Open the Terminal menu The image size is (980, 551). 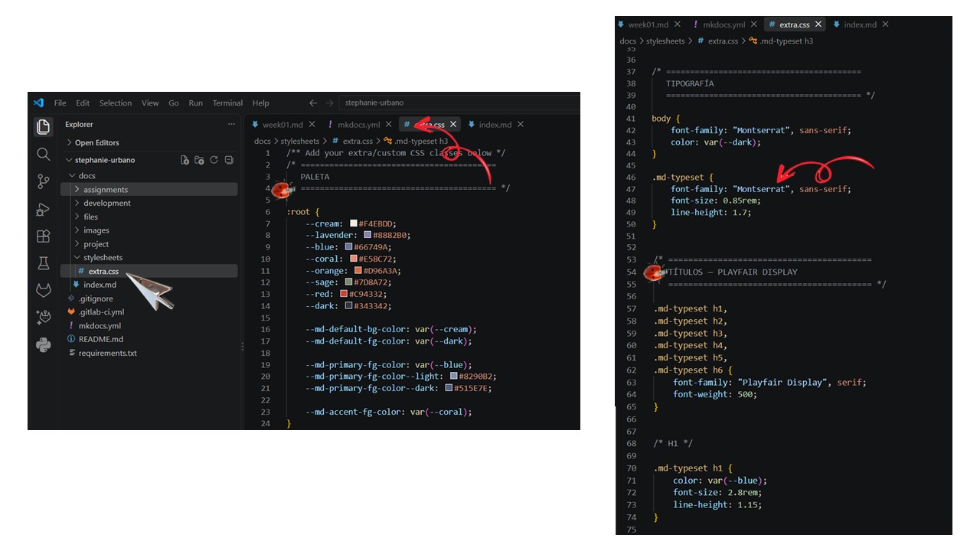[227, 103]
